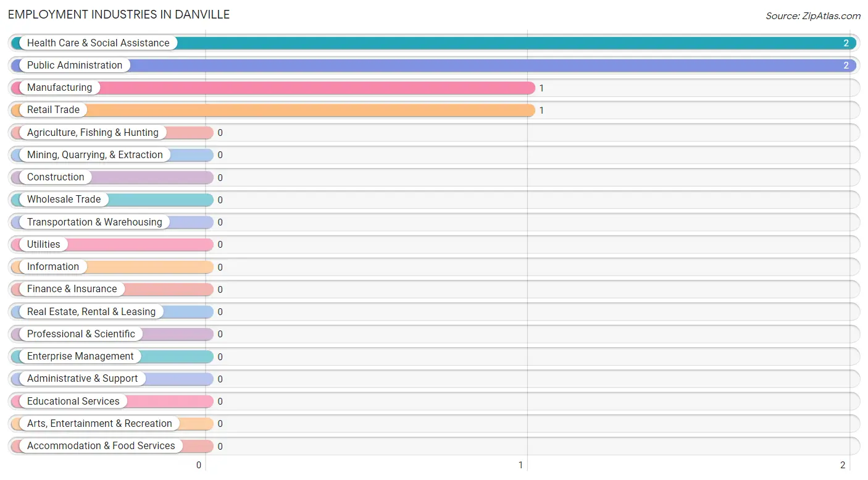This screenshot has height=480, width=868.
Task: Click the x-axis tick label 2
Action: 843,465
